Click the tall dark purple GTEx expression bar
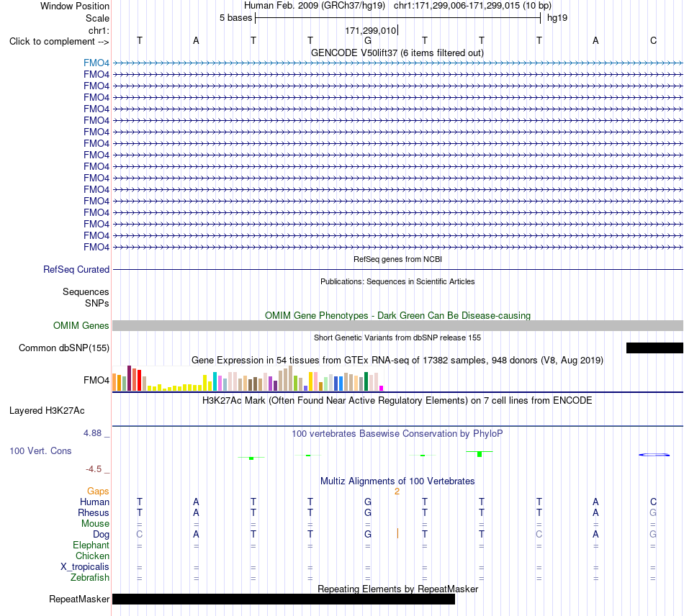Screen dimensions: 684x616 (x=129, y=378)
